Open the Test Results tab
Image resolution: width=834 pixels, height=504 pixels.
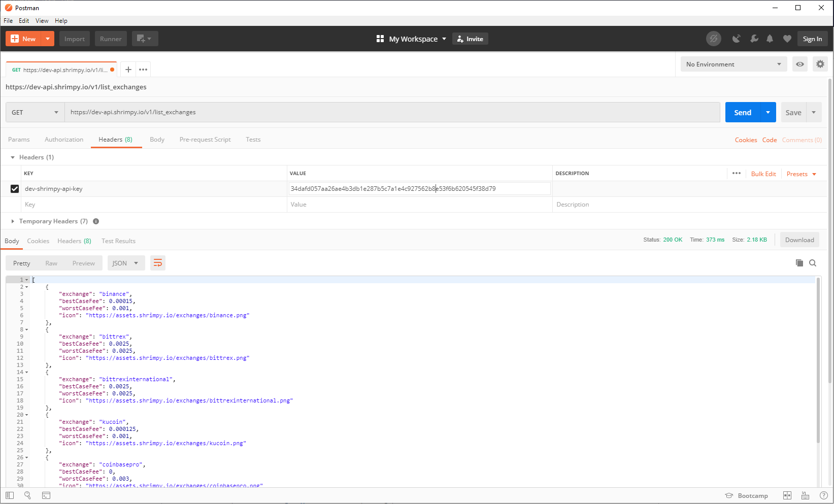(x=118, y=241)
